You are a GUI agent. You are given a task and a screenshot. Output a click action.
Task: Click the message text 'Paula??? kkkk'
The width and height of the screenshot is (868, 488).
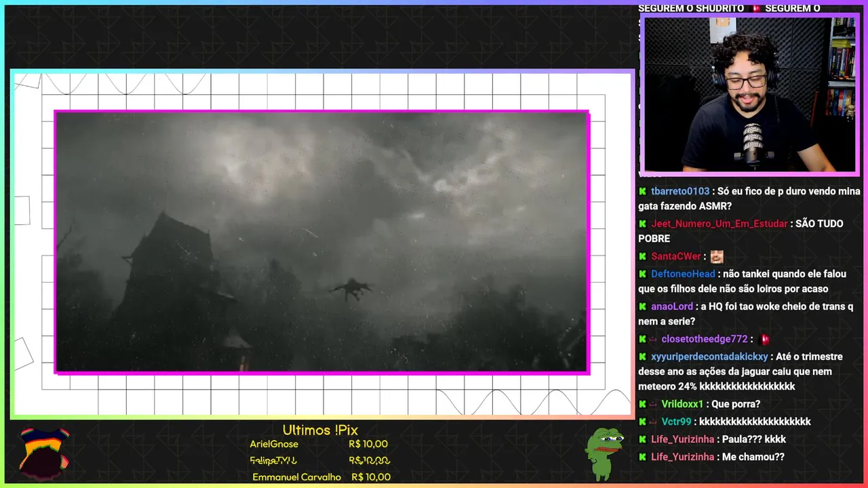click(x=754, y=440)
